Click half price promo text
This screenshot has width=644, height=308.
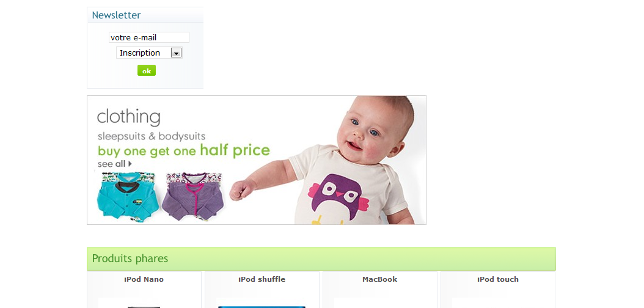point(235,150)
